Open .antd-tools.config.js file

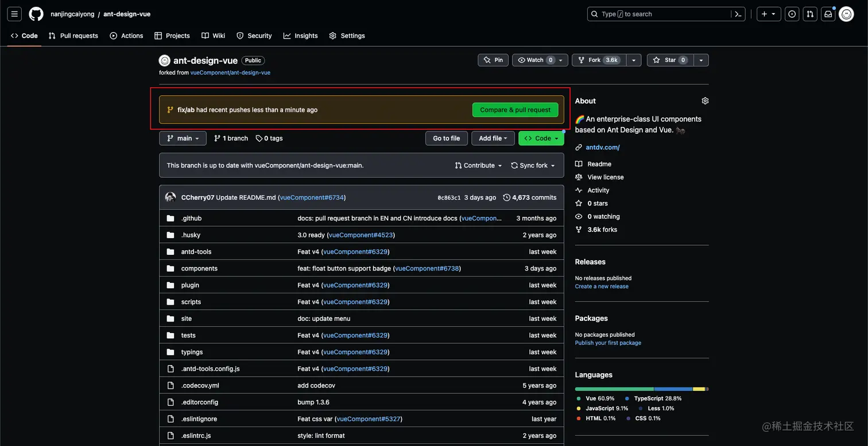(211, 369)
